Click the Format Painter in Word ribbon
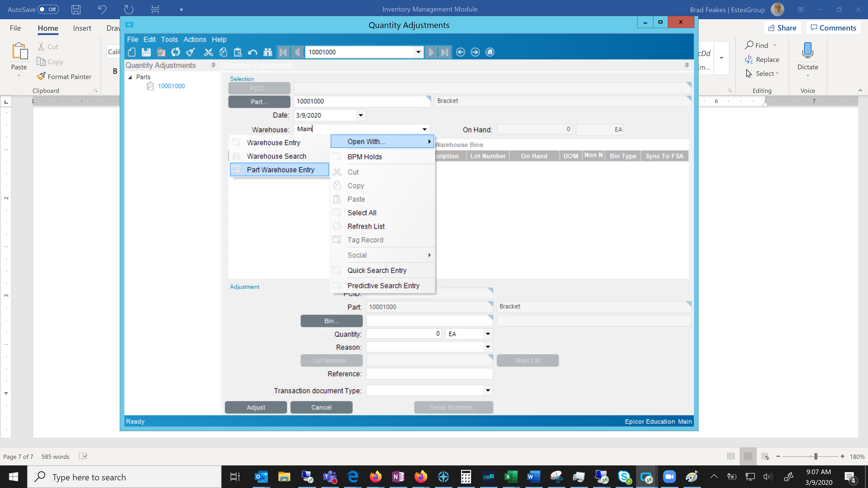Image resolution: width=868 pixels, height=488 pixels. [64, 77]
